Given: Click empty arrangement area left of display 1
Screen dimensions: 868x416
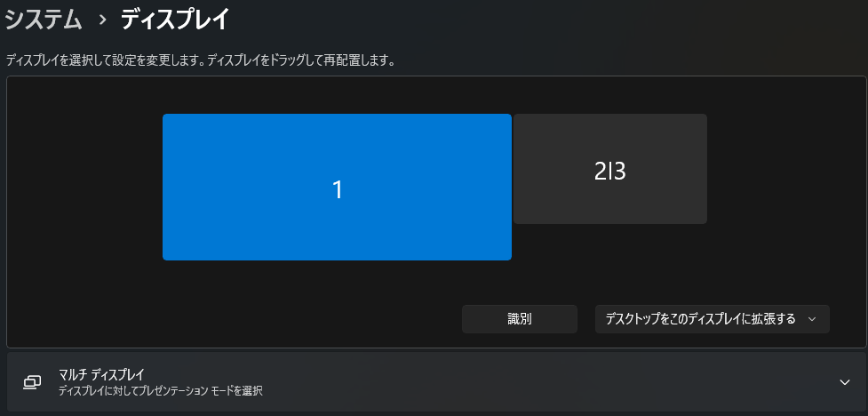Looking at the screenshot, I should point(84,187).
